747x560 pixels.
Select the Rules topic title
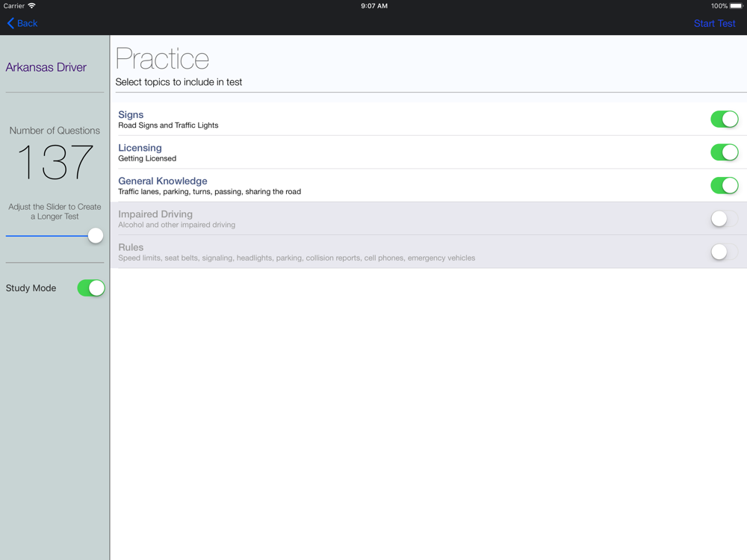[x=131, y=247]
